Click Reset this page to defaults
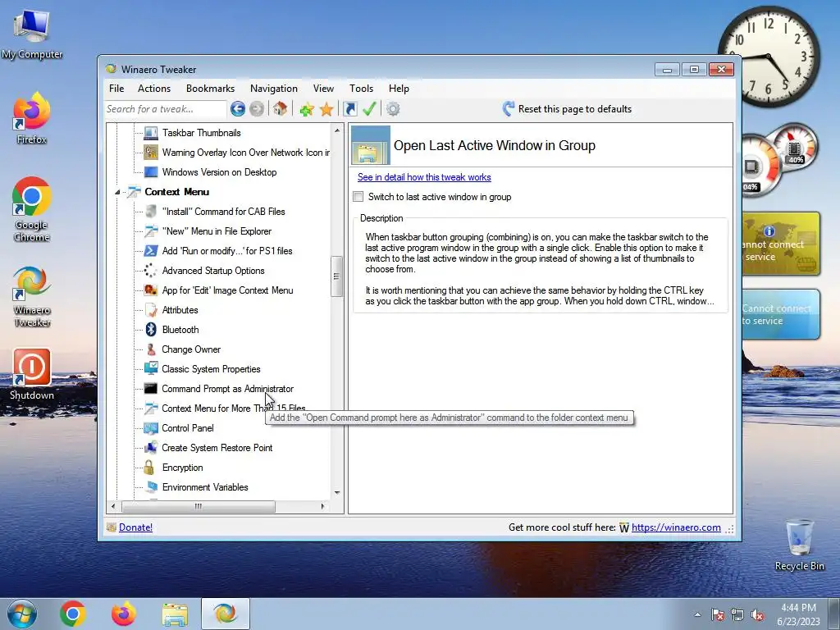Screen dimensions: 840x630 pyautogui.click(x=568, y=109)
